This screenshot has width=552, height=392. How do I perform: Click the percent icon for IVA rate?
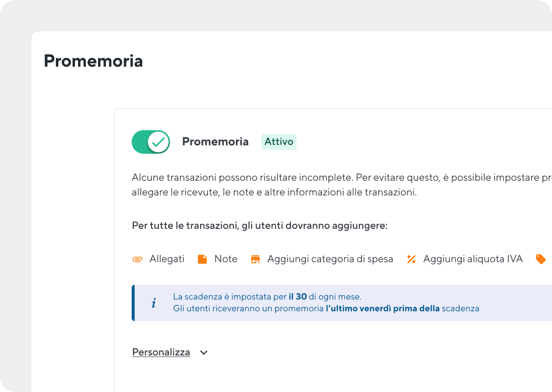(411, 259)
